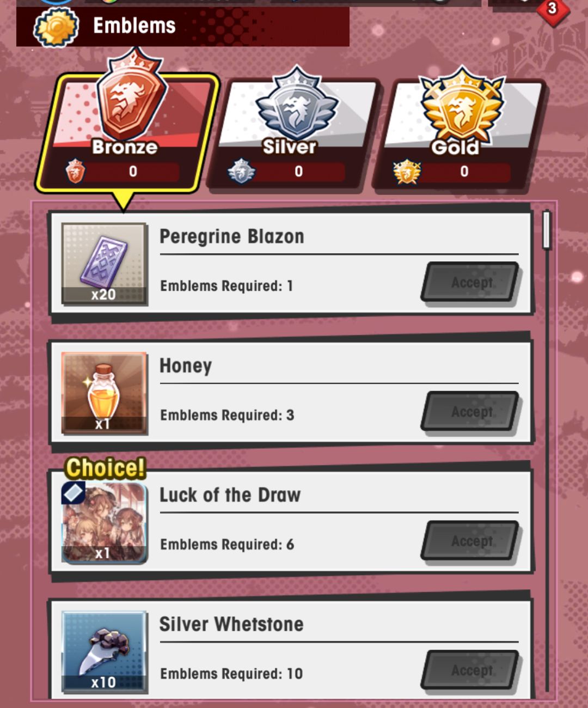
Task: Accept the Peregrine Blazon reward
Action: tap(471, 283)
